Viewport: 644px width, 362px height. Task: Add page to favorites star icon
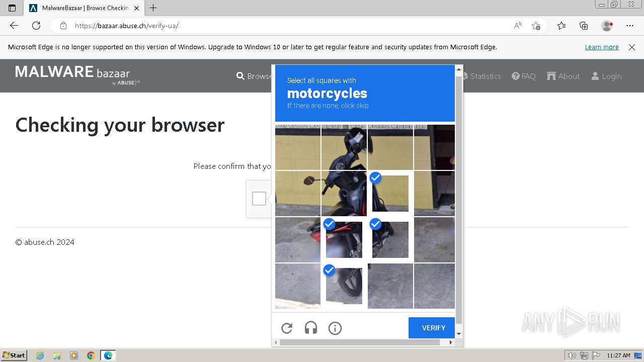(536, 26)
